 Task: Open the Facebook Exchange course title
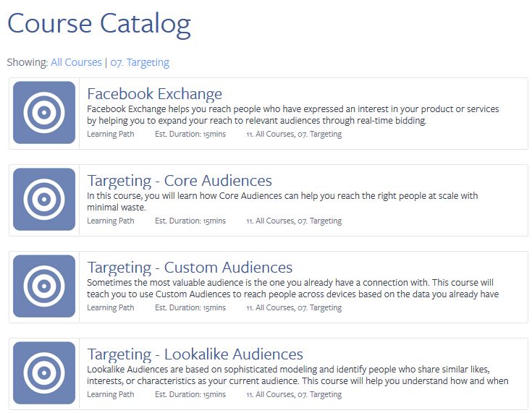pos(155,94)
